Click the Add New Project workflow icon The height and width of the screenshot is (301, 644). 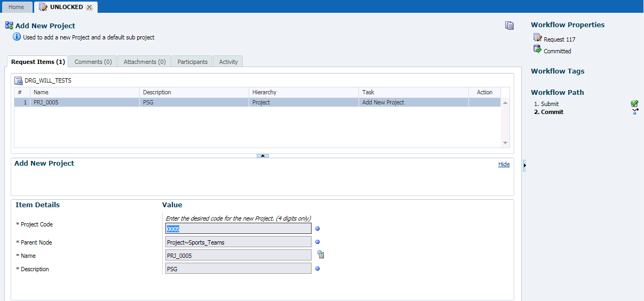(x=9, y=26)
